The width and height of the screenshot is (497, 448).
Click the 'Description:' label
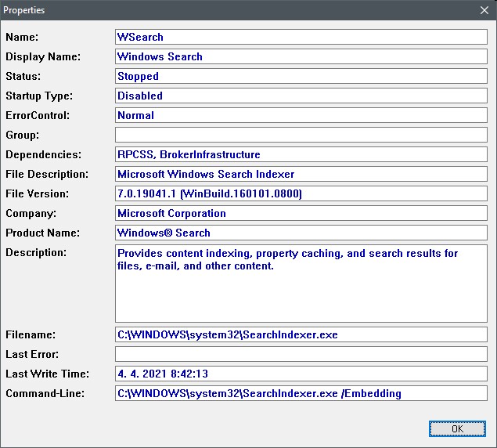(x=36, y=252)
